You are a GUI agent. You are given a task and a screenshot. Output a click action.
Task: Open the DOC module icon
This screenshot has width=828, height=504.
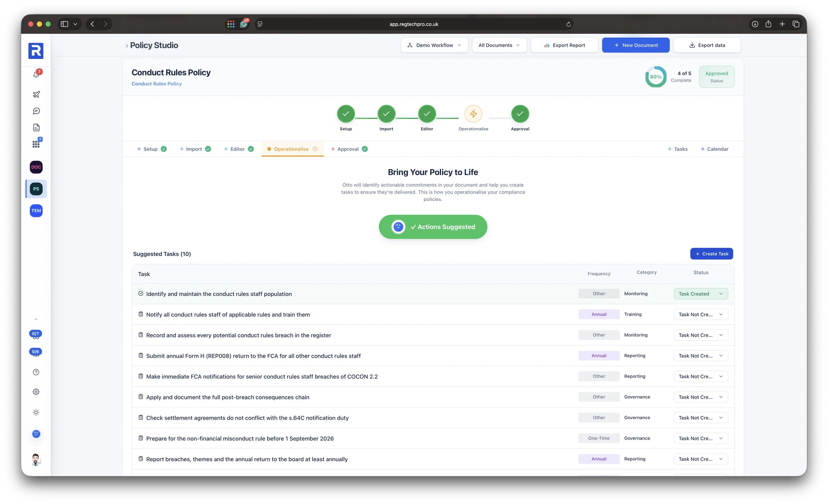(x=36, y=167)
